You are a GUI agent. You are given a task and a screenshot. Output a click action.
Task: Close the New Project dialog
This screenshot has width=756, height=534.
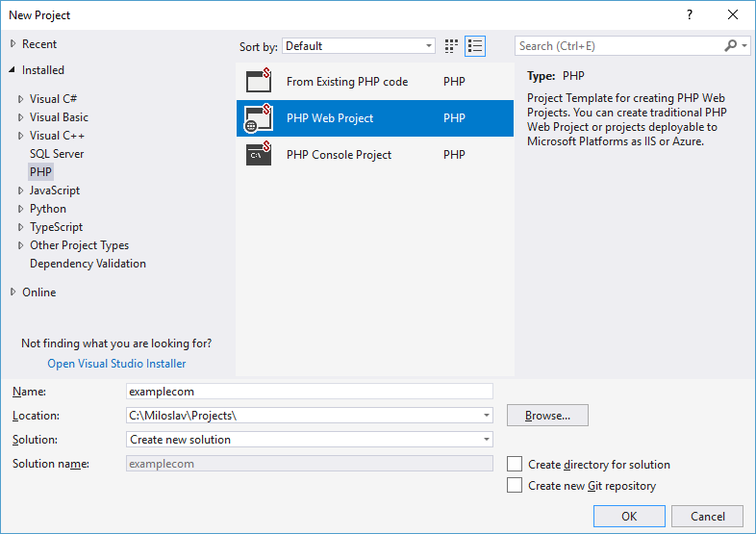[x=733, y=15]
